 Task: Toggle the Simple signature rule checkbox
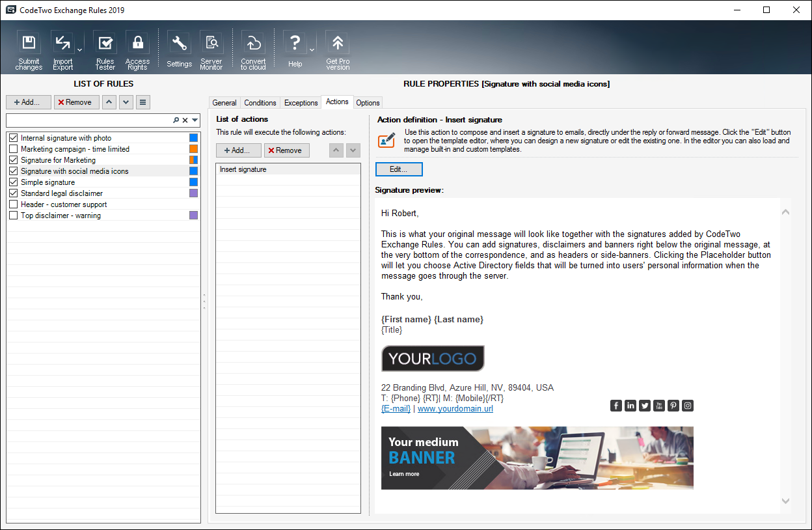[x=13, y=182]
